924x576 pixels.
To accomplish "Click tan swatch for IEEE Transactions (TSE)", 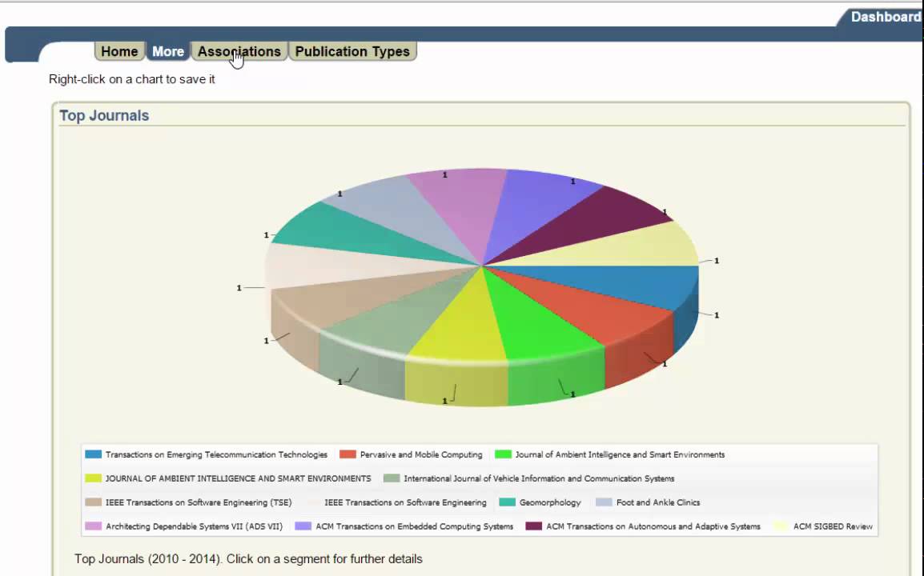I will [93, 502].
